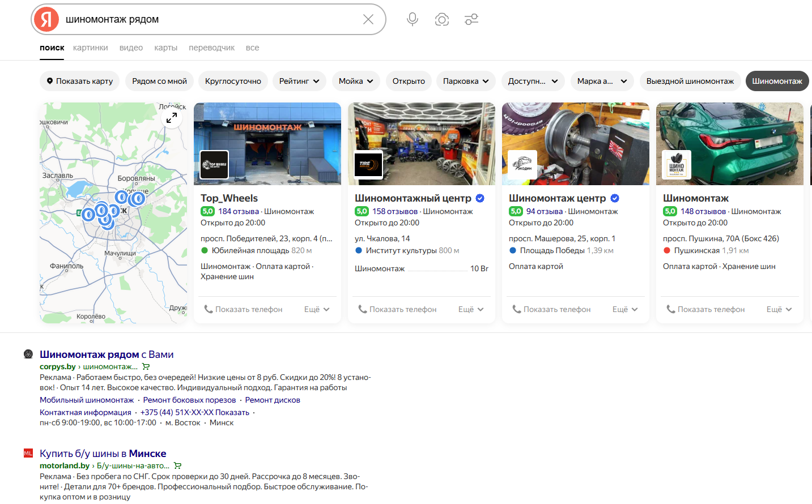
Task: Expand the map to fullscreen
Action: [x=172, y=118]
